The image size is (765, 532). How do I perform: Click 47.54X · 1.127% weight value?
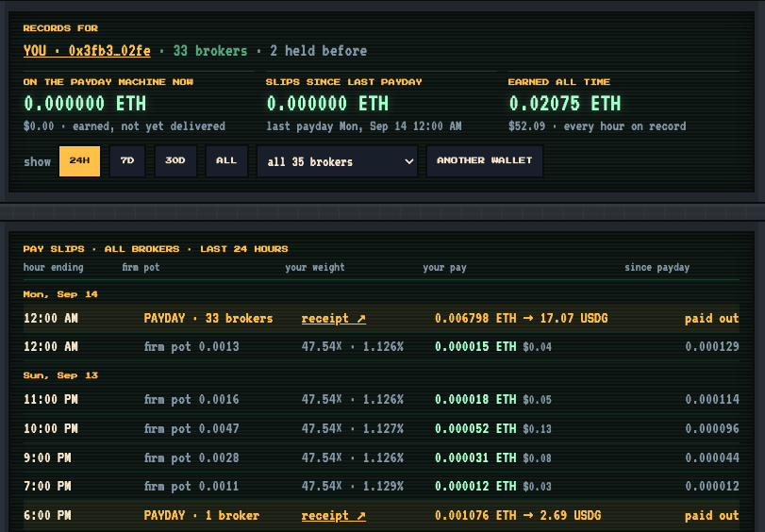(x=352, y=429)
